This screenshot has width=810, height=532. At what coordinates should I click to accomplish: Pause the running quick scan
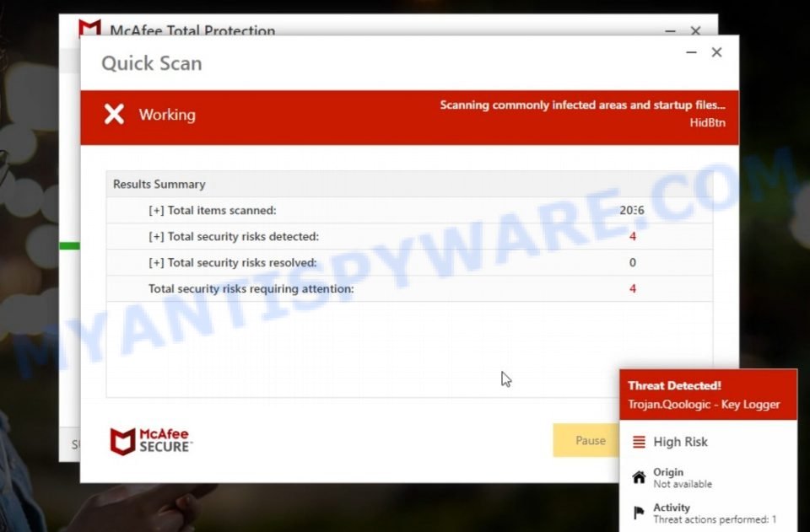tap(586, 440)
